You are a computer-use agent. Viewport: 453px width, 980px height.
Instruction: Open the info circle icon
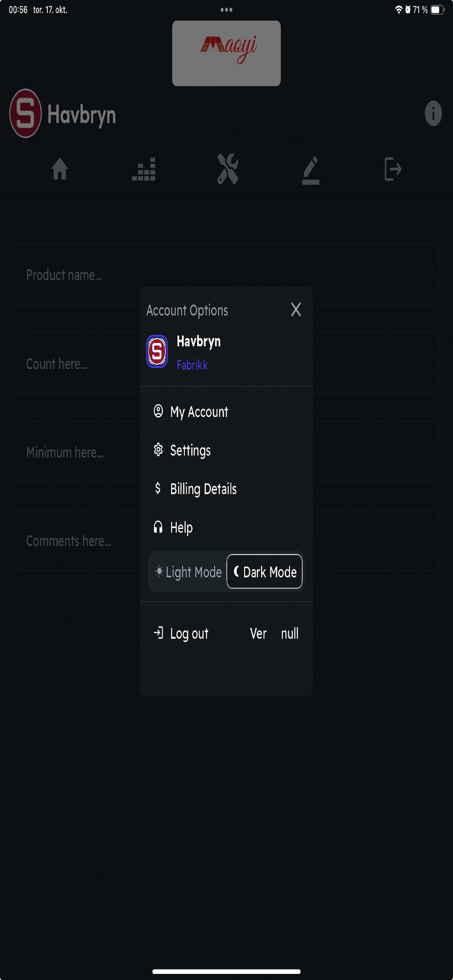(433, 113)
